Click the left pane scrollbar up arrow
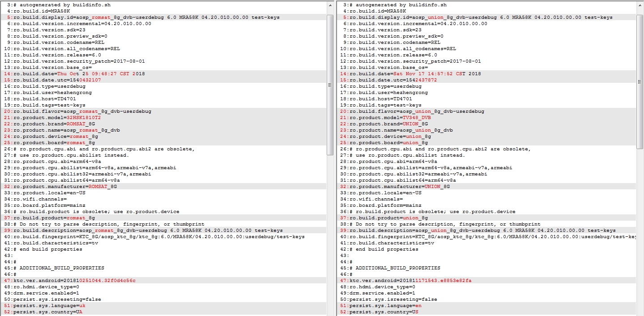Image resolution: width=644 pixels, height=316 pixels. (x=330, y=4)
